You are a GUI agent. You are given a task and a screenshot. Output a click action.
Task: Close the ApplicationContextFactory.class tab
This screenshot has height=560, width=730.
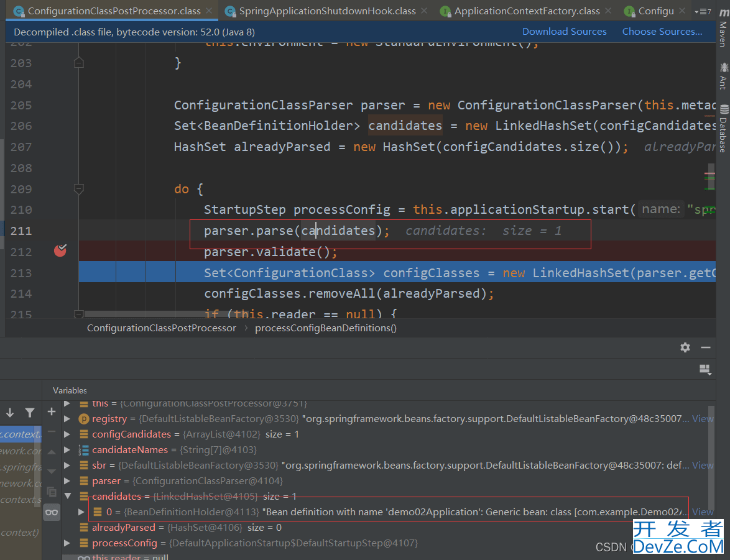tap(608, 11)
